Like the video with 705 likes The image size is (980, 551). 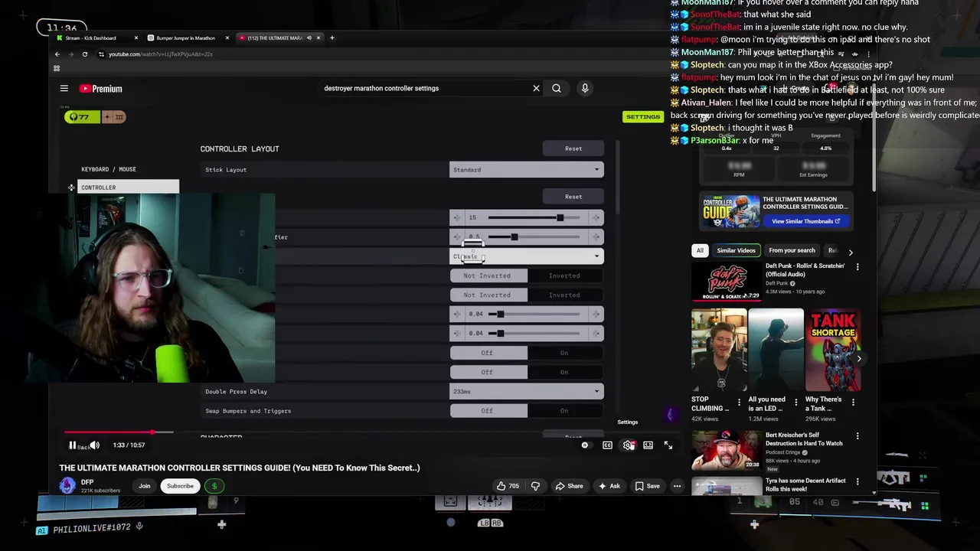pyautogui.click(x=508, y=486)
